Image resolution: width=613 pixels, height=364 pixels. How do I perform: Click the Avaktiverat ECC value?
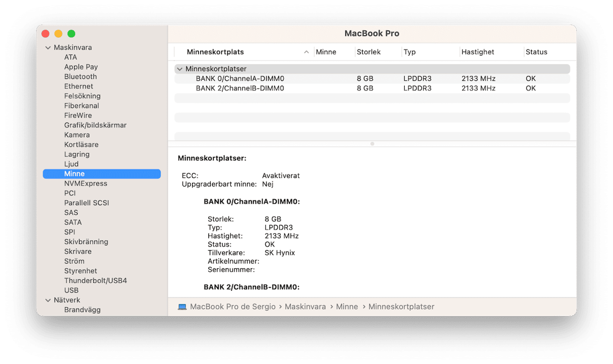[281, 176]
